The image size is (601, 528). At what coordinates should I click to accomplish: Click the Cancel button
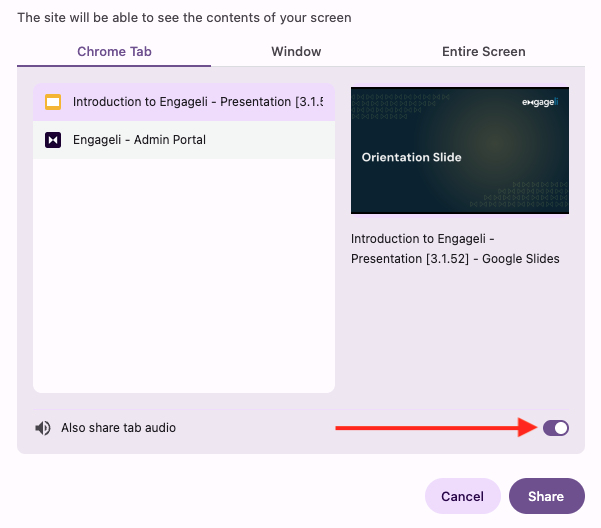(463, 496)
